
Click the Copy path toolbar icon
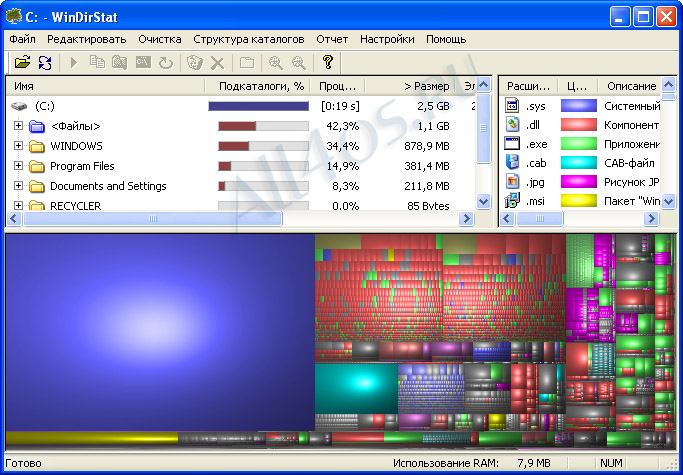tap(97, 62)
